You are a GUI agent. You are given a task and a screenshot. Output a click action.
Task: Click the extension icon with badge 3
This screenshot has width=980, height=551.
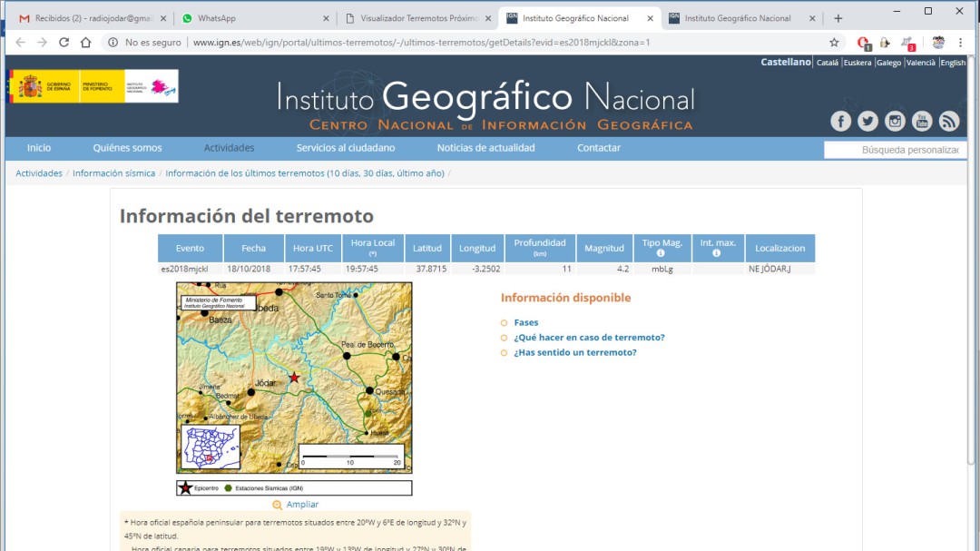coord(907,43)
